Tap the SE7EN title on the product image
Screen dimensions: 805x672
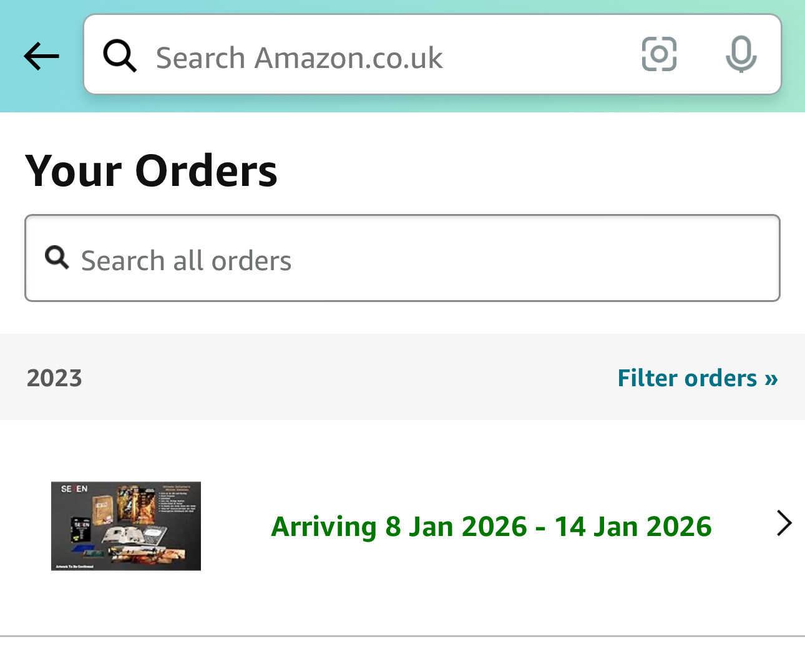(x=74, y=489)
